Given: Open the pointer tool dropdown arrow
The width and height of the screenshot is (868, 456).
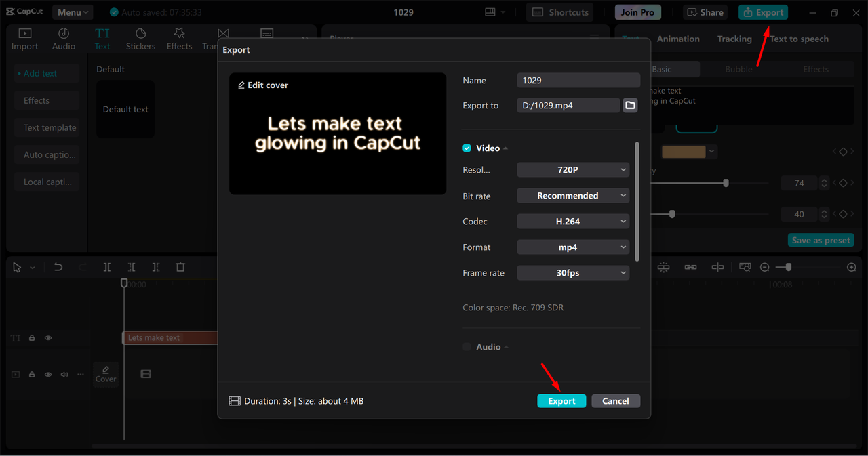Looking at the screenshot, I should 33,268.
